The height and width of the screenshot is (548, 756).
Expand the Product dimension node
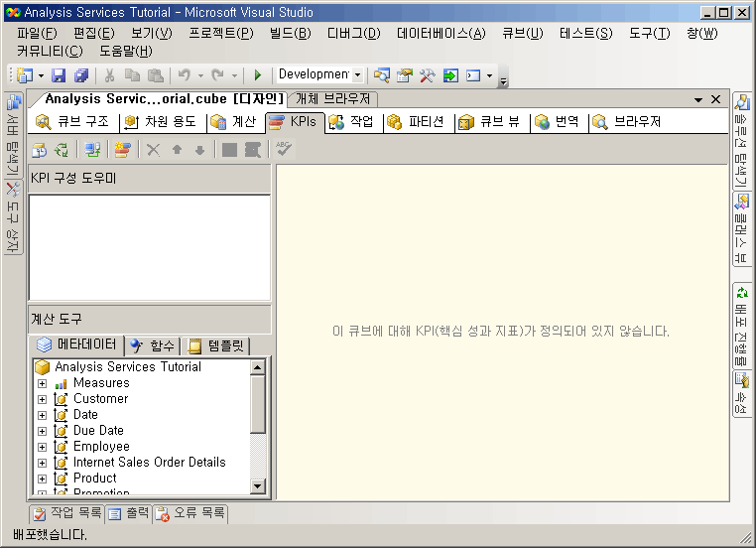point(43,479)
